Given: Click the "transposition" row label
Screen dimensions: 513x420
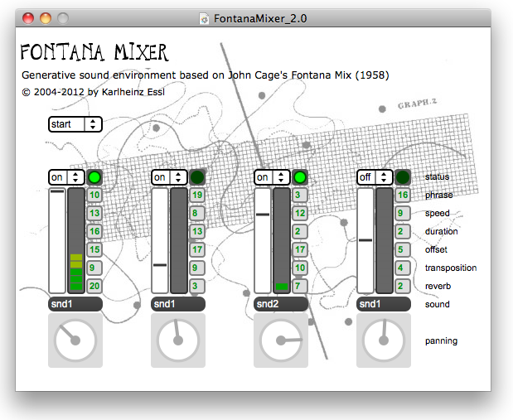Looking at the screenshot, I should click(451, 268).
